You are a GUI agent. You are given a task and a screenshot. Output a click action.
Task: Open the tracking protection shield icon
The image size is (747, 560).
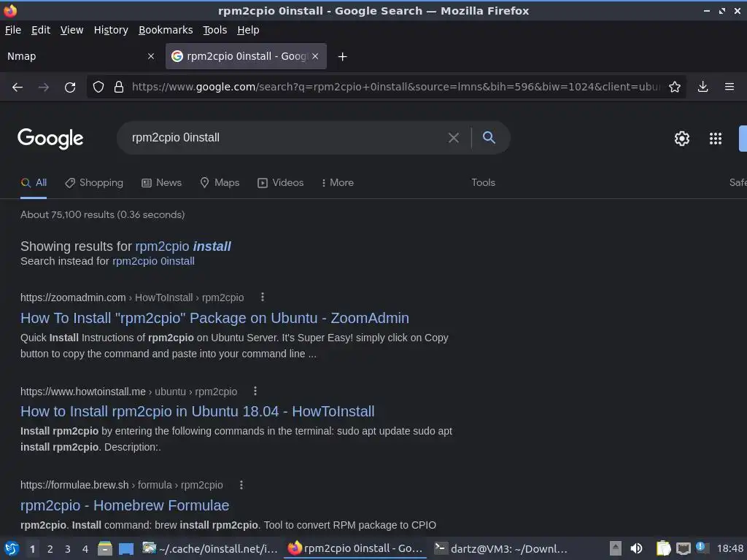(x=98, y=87)
